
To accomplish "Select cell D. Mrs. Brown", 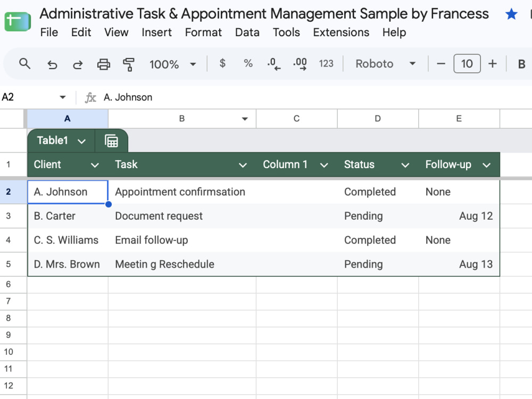I will pos(68,264).
